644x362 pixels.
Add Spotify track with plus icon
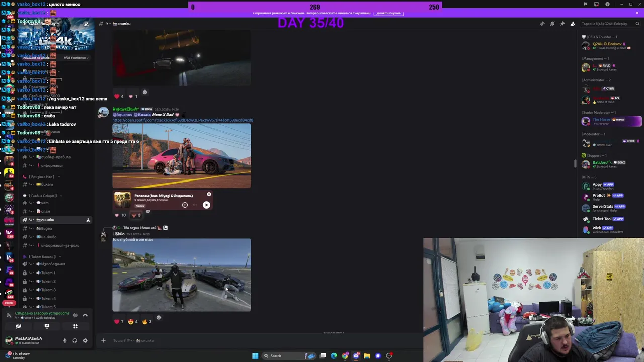(x=185, y=205)
